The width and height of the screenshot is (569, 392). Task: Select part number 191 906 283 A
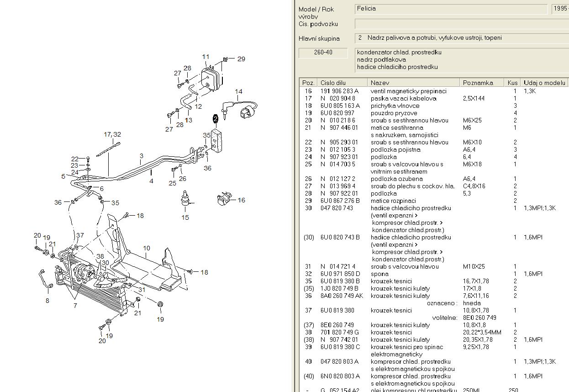[339, 91]
